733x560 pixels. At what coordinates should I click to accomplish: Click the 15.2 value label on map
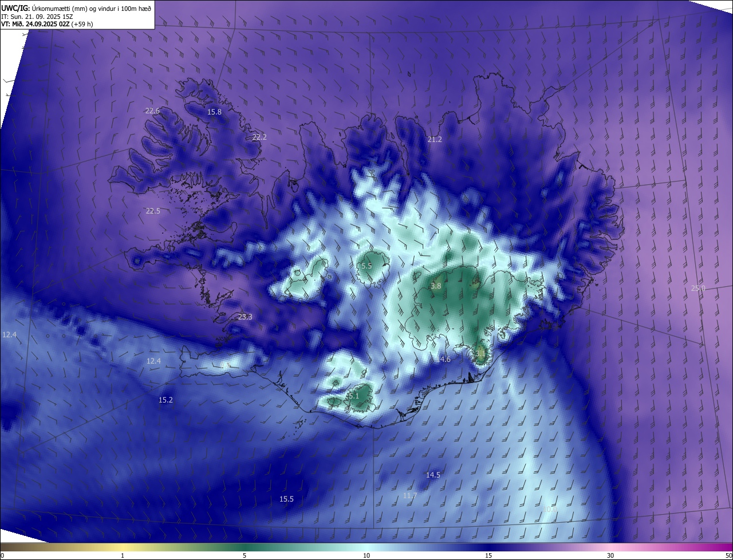click(x=165, y=400)
